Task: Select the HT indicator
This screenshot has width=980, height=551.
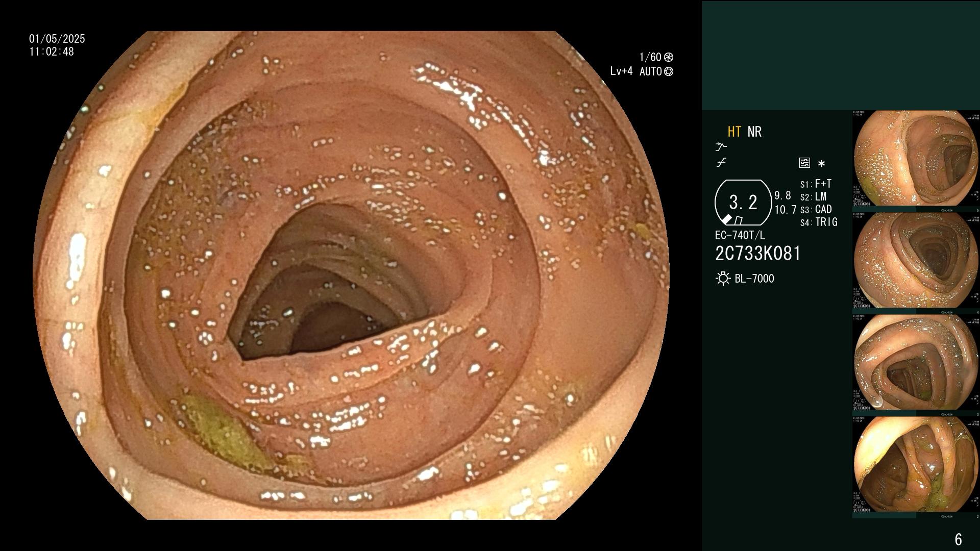Action: pos(734,132)
